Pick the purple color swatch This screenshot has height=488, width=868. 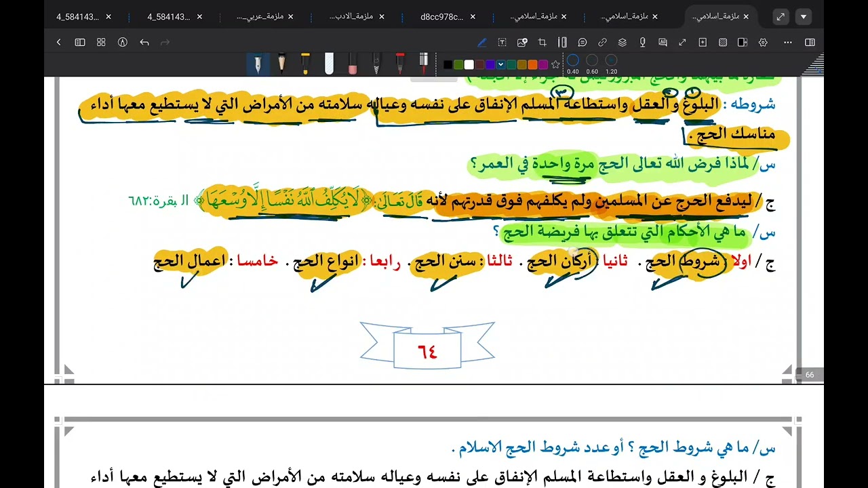(x=490, y=65)
